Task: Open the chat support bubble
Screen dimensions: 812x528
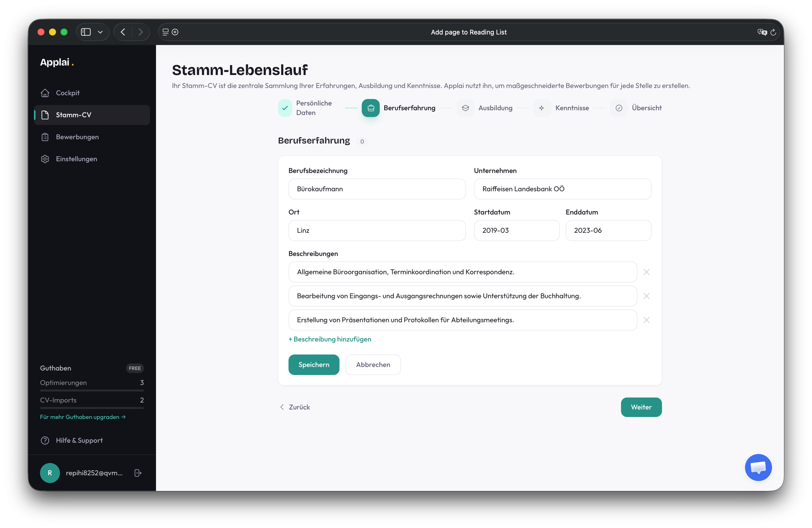Action: (758, 467)
